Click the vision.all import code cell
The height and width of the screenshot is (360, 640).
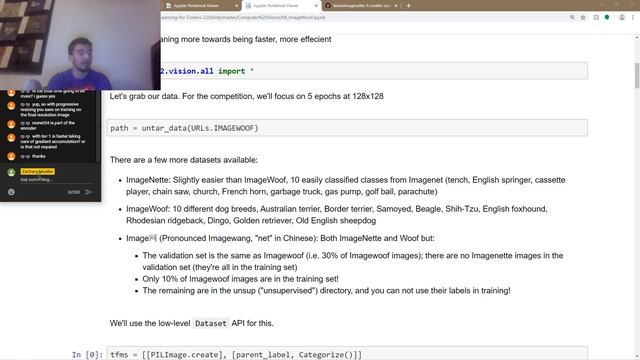coord(373,71)
